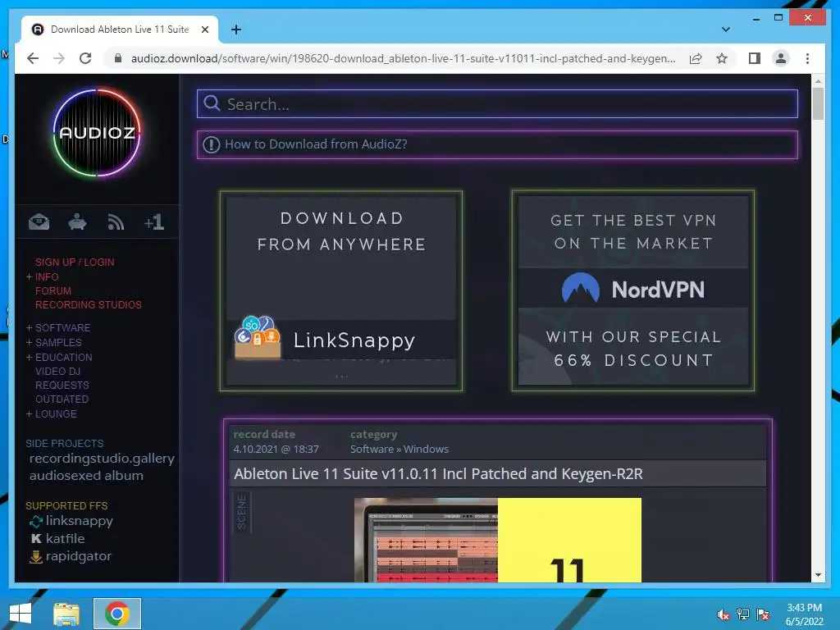
Task: Open RECORDING STUDIOS link
Action: tap(89, 305)
